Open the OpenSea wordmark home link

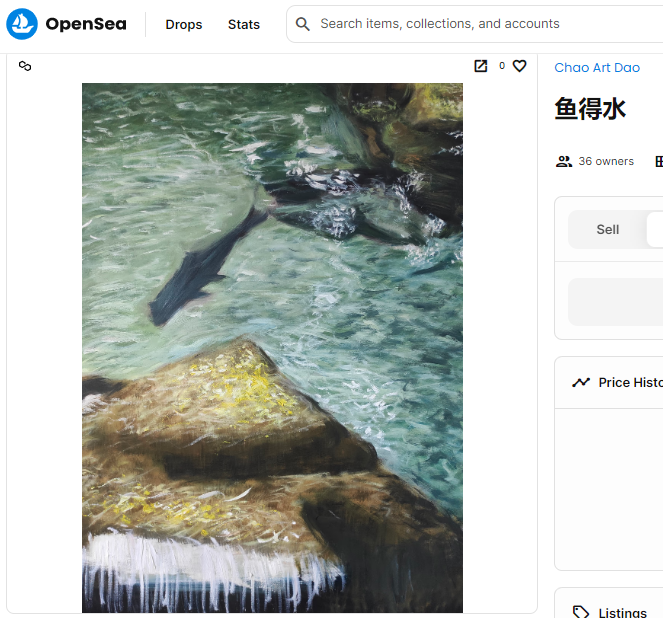86,24
